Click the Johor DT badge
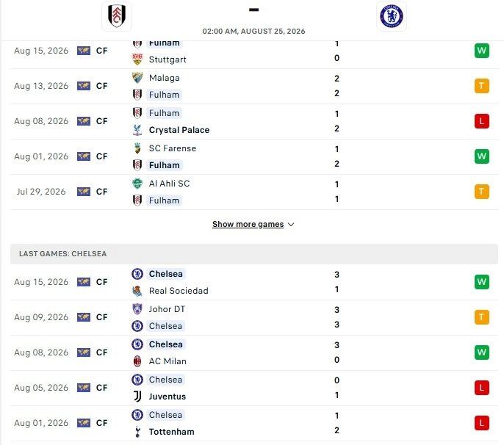The image size is (504, 445). [x=137, y=309]
